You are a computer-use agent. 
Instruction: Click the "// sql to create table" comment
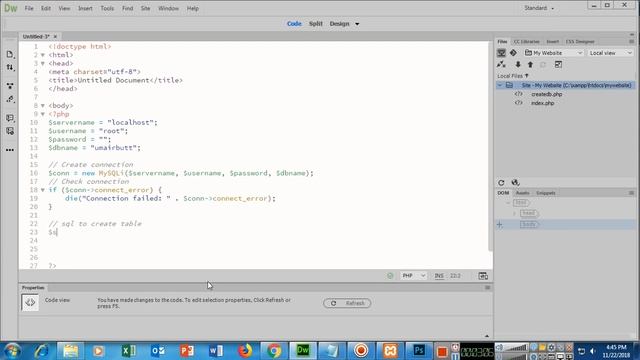click(95, 224)
